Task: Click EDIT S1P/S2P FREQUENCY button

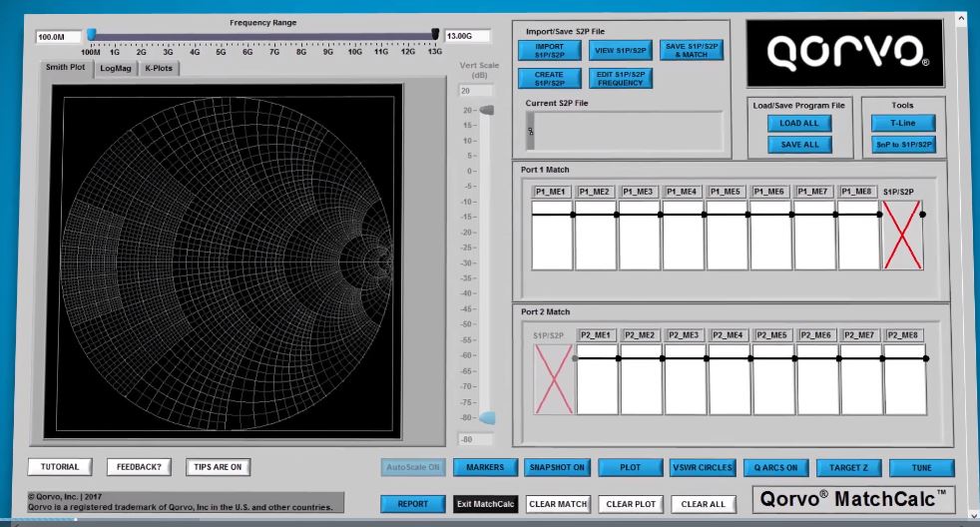Action: tap(621, 79)
